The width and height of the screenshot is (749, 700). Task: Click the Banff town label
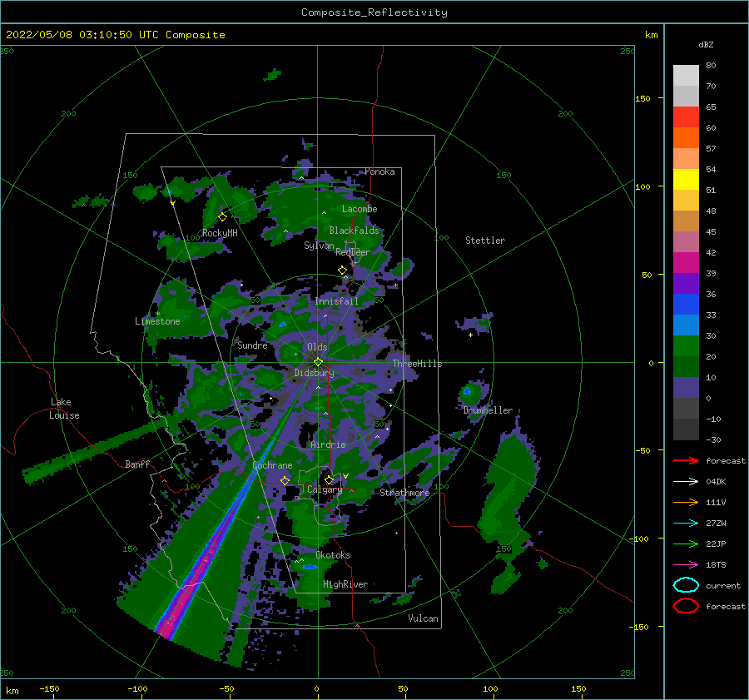point(137,464)
